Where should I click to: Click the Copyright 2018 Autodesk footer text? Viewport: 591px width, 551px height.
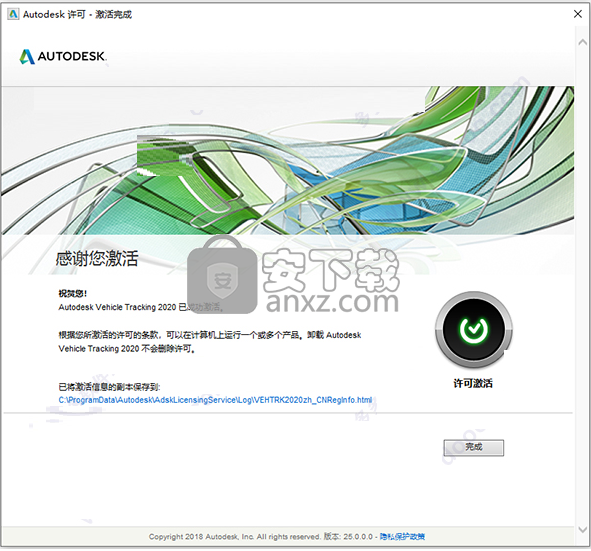[234, 536]
